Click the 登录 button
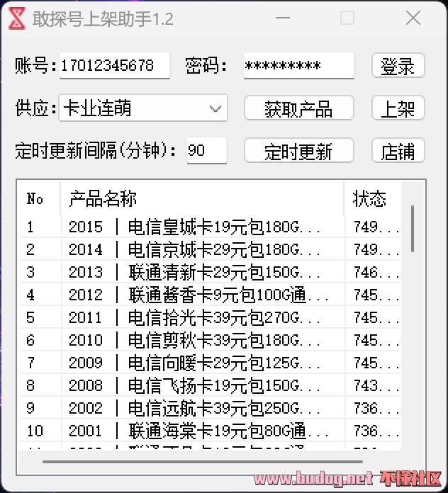The width and height of the screenshot is (448, 493). tap(398, 65)
